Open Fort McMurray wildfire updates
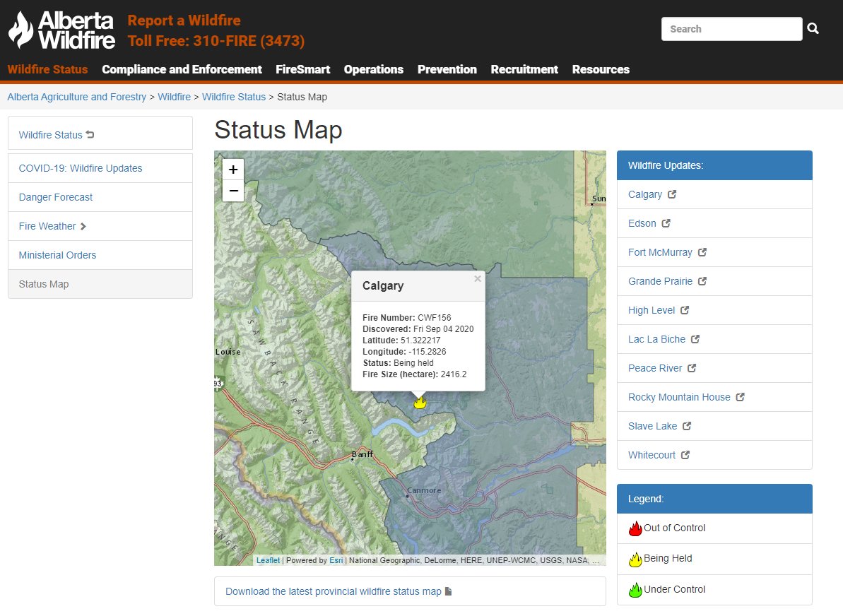843x616 pixels. point(660,252)
